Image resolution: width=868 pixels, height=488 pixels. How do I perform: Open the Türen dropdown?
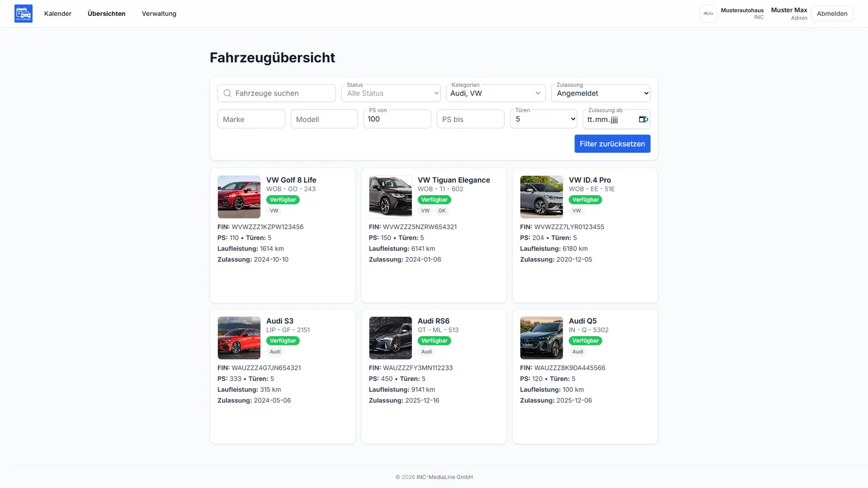tap(544, 119)
